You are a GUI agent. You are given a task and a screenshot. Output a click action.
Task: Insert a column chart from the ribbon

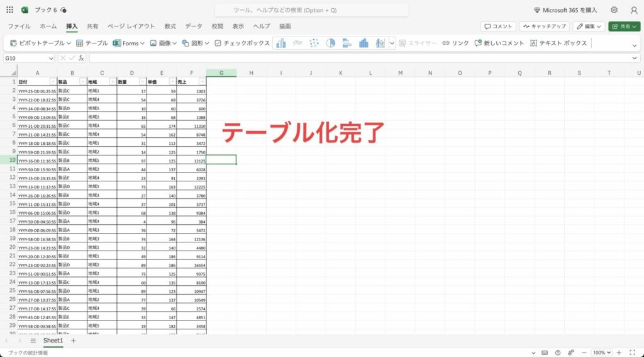click(281, 43)
